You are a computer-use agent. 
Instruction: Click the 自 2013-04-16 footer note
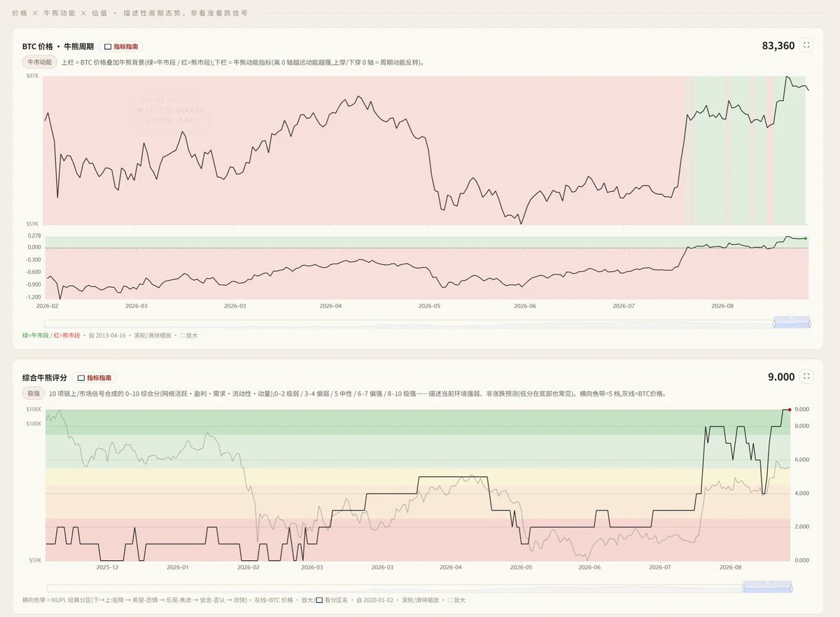tap(107, 335)
